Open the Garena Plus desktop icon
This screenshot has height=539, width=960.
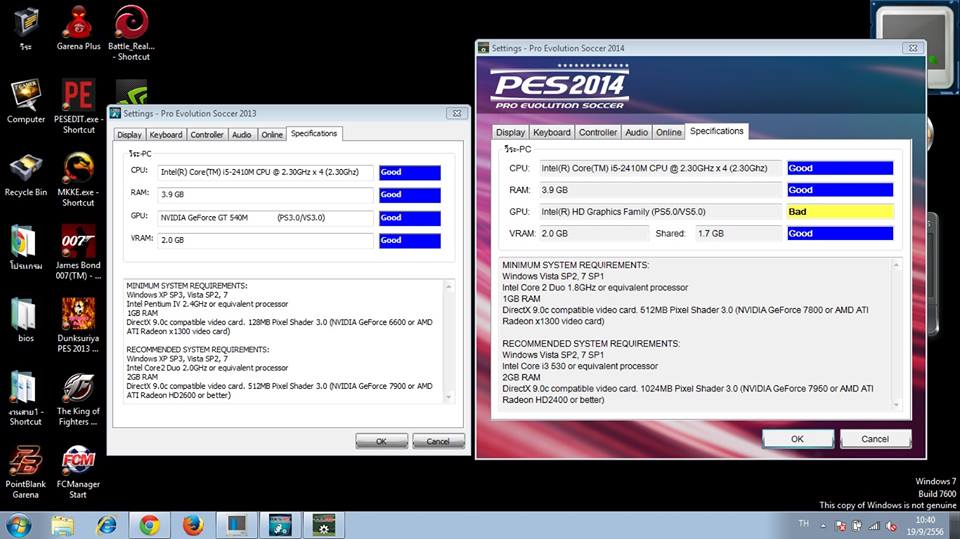[78, 28]
